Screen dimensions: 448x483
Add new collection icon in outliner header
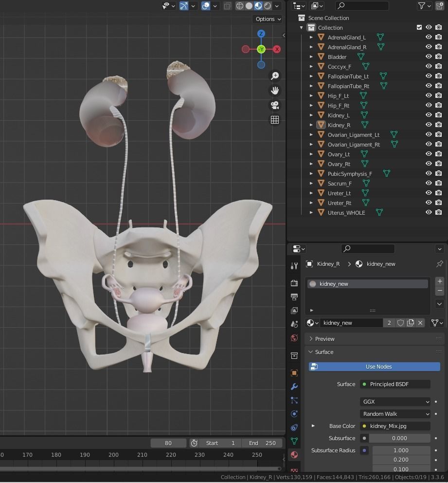[x=440, y=6]
